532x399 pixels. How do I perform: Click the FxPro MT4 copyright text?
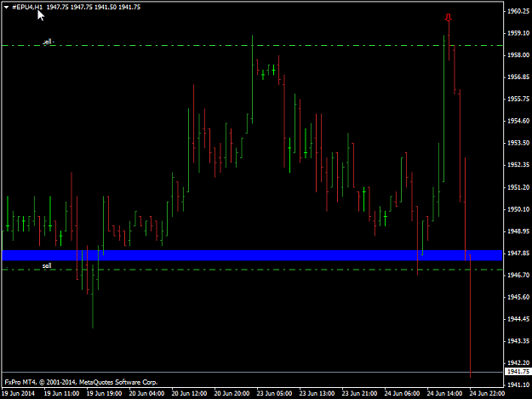pyautogui.click(x=81, y=382)
